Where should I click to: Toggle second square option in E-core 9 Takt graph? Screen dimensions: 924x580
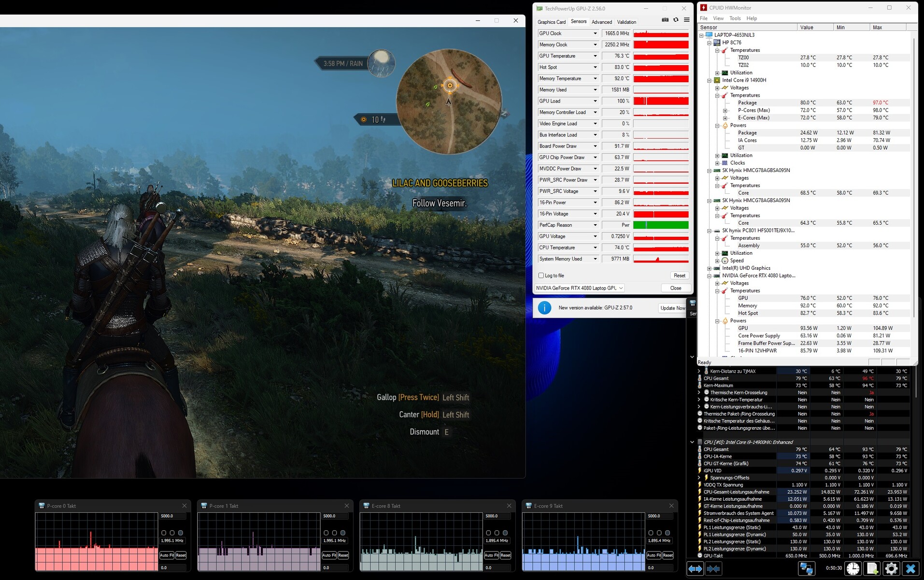(659, 533)
